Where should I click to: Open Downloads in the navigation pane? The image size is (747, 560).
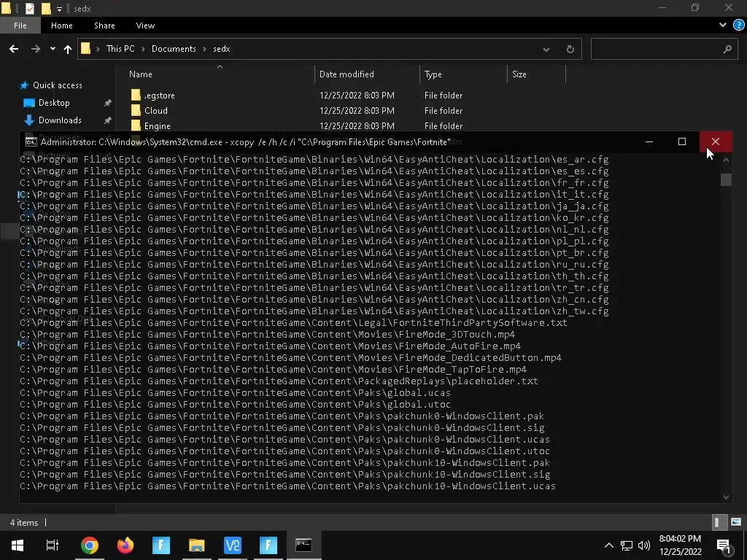coord(60,120)
